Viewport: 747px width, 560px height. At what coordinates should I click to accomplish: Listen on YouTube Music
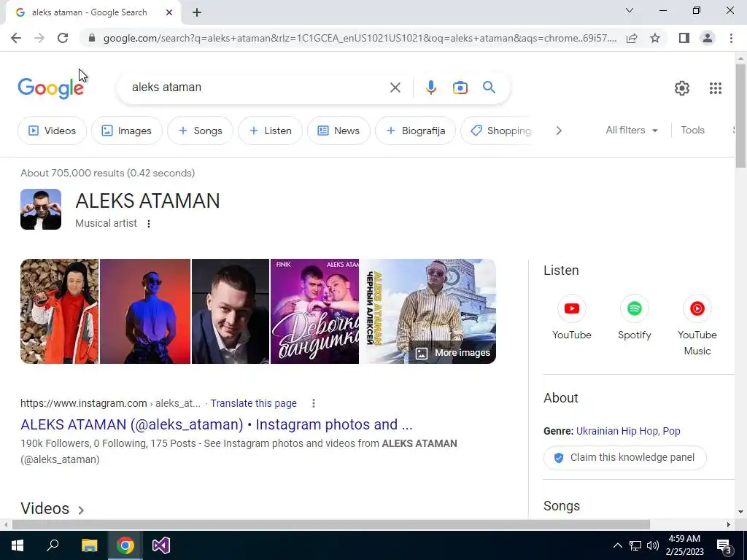(x=697, y=325)
